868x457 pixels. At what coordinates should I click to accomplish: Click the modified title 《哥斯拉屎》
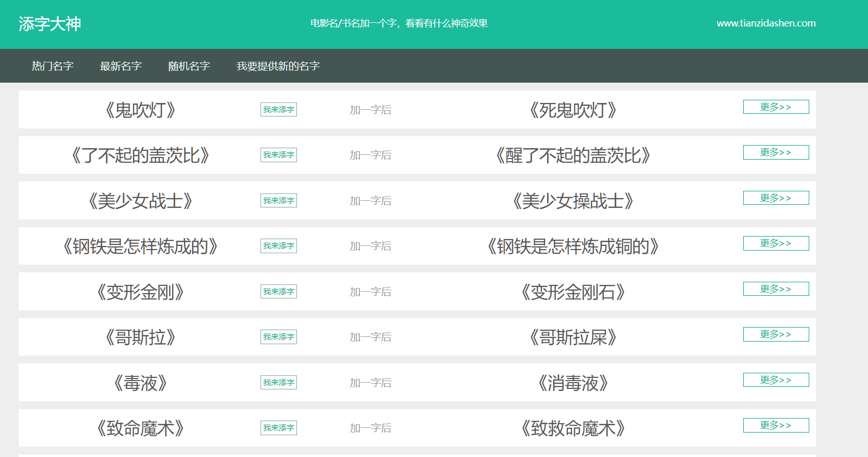[x=573, y=337]
